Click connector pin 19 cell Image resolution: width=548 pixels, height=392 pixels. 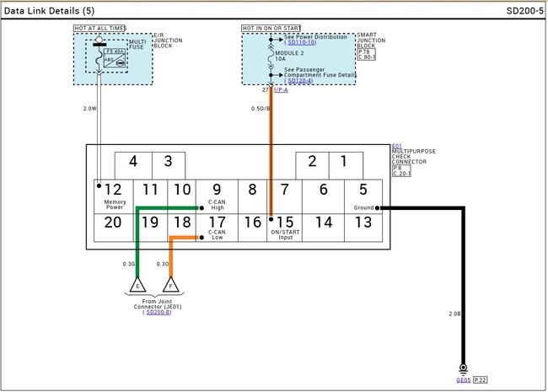[x=150, y=228]
